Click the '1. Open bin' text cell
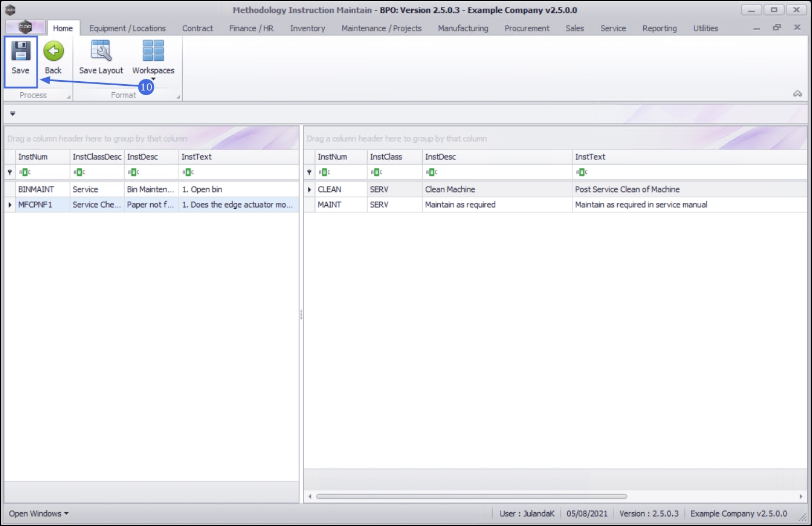 pyautogui.click(x=238, y=189)
